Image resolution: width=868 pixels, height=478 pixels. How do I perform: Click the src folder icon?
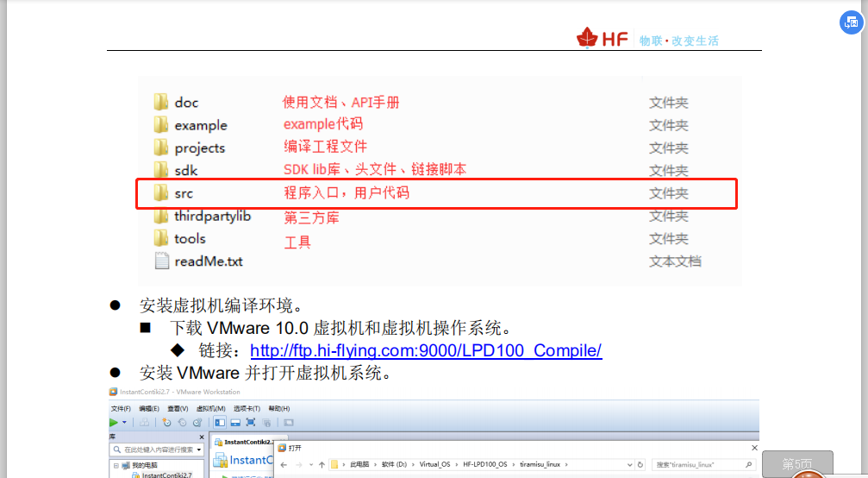point(161,192)
